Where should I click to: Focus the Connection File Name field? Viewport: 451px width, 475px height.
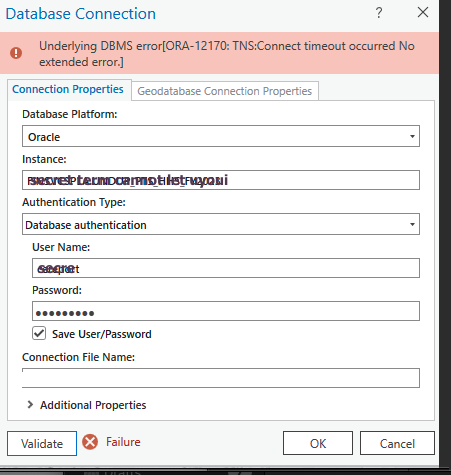click(221, 378)
